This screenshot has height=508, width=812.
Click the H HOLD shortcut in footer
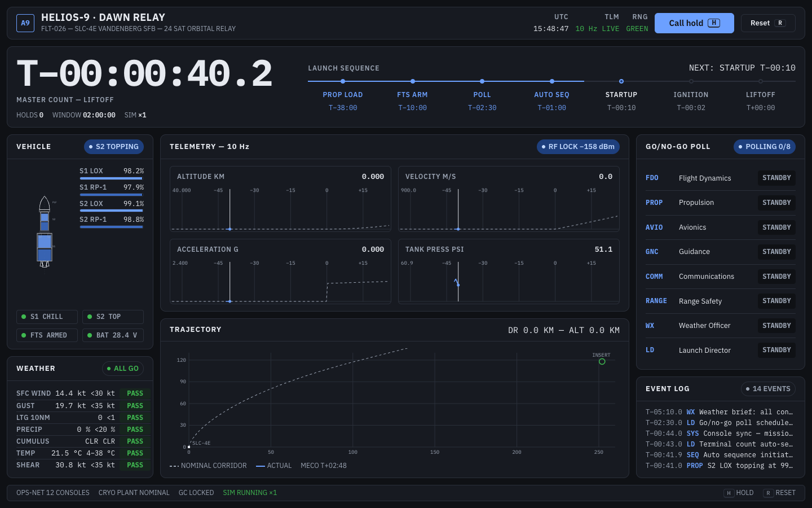coord(739,493)
